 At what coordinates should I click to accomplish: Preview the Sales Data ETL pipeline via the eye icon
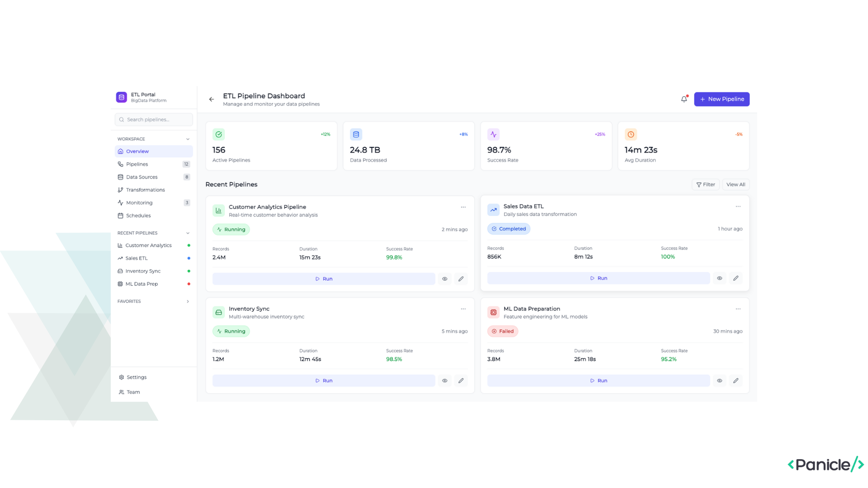719,278
